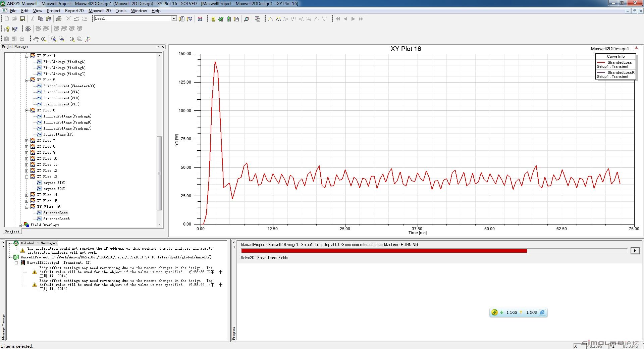
Task: Click the progress bar arrow button
Action: click(635, 251)
